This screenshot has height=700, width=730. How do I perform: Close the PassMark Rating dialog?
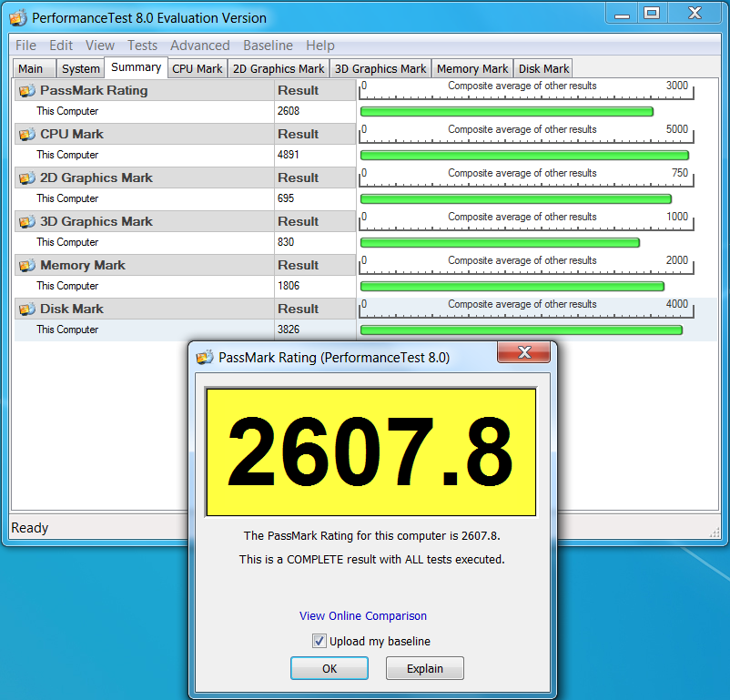(523, 352)
